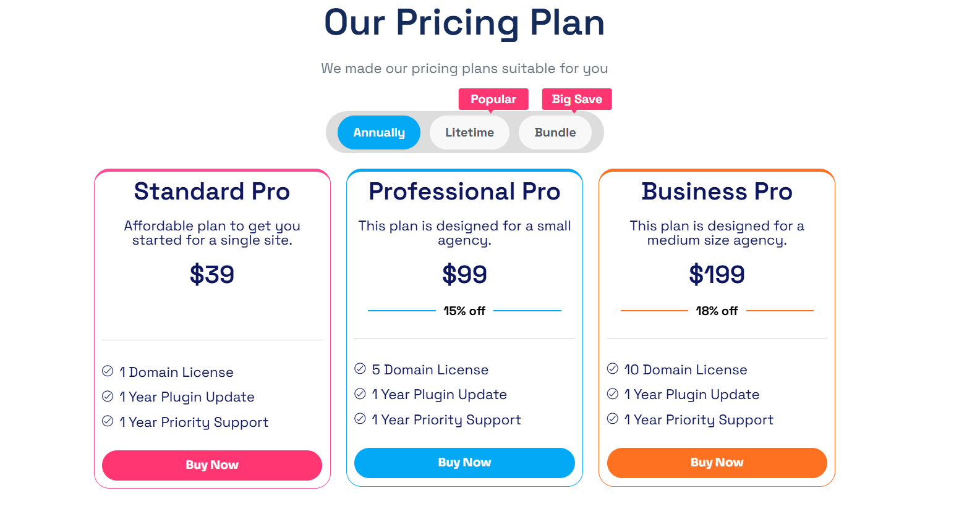Viewport: 980px width, 509px height.
Task: Click the Standard Pro plan title
Action: pyautogui.click(x=212, y=191)
